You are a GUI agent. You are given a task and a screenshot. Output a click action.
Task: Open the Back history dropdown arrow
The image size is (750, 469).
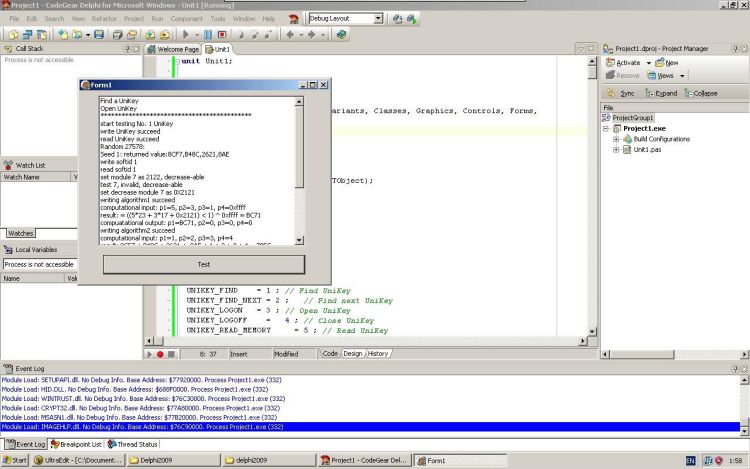point(301,35)
